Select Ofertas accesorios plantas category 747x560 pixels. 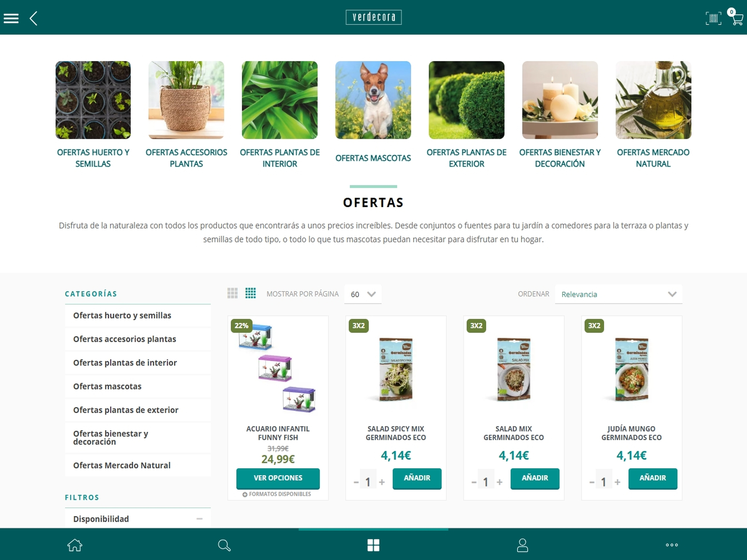click(138, 339)
